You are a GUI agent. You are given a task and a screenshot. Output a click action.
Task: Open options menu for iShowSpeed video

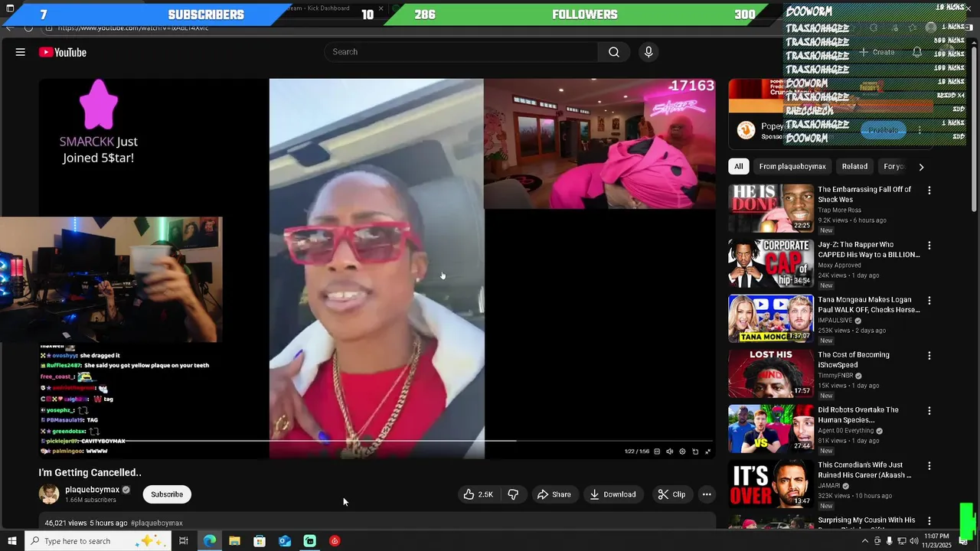click(929, 356)
